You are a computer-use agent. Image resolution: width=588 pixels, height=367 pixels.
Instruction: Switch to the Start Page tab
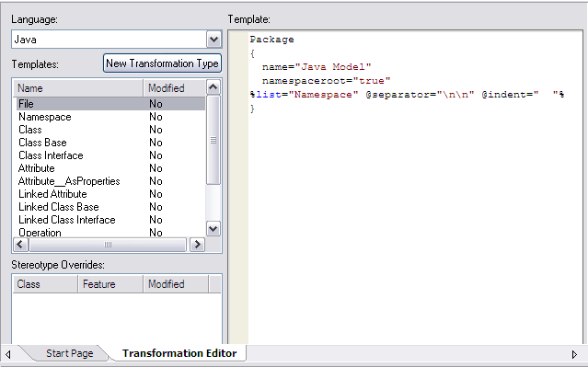pyautogui.click(x=69, y=353)
